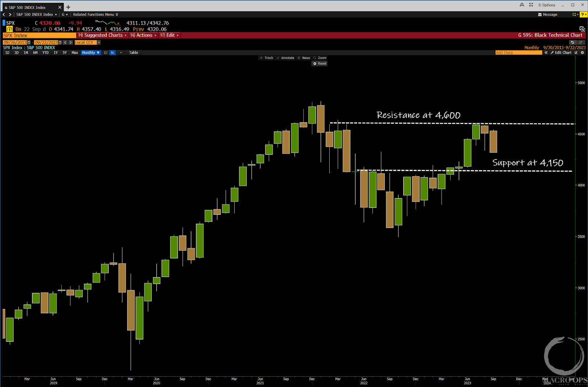The height and width of the screenshot is (387, 588).
Task: Click the pop-out window icon
Action: point(582,29)
